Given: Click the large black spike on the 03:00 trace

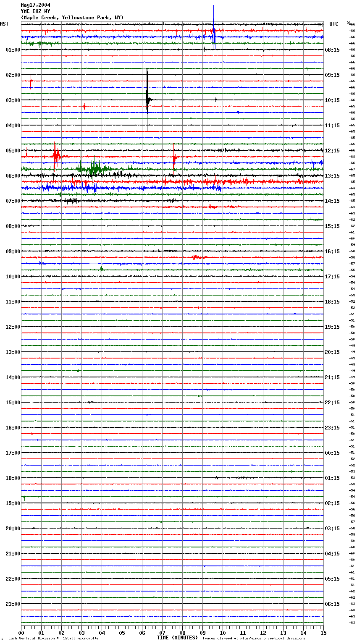Looking at the screenshot, I should click(147, 100).
